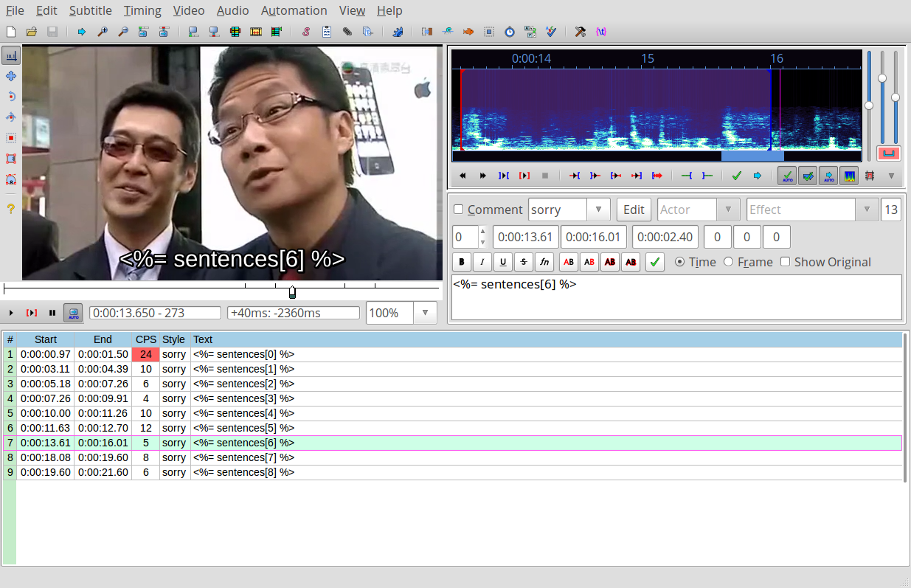Click the bold formatting button

(x=462, y=262)
